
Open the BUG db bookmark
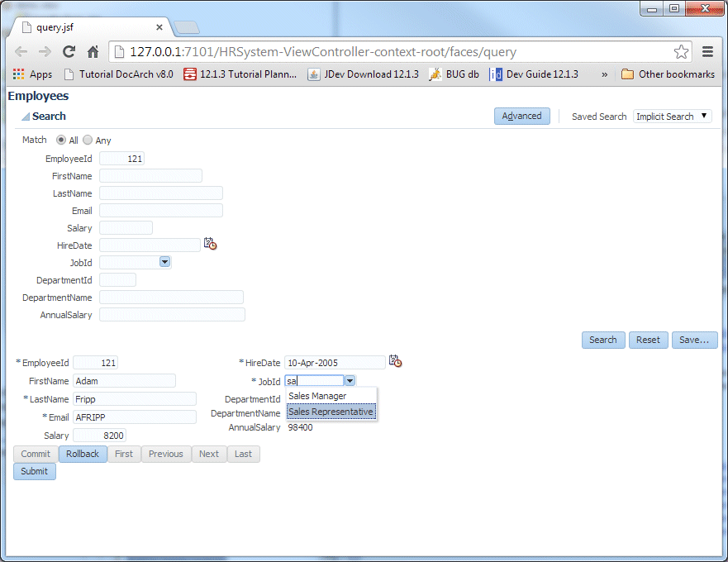(454, 74)
